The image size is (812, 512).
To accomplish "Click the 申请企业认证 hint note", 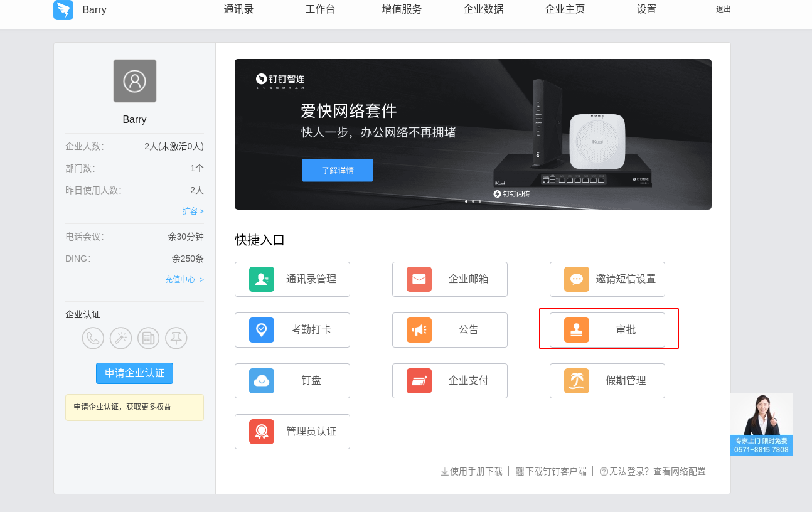I will tap(134, 407).
